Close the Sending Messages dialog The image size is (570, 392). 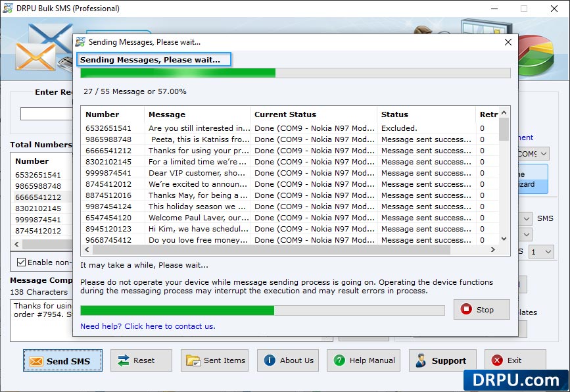pos(508,42)
